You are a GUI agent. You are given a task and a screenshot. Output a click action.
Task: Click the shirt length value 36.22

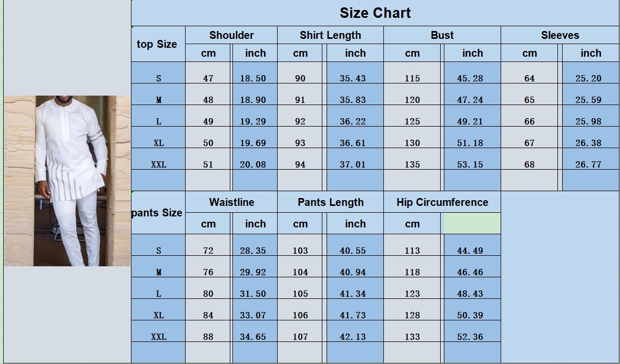coord(355,116)
